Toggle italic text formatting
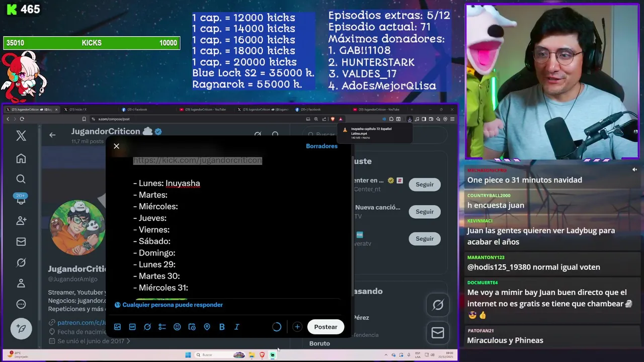The width and height of the screenshot is (644, 362). (236, 327)
